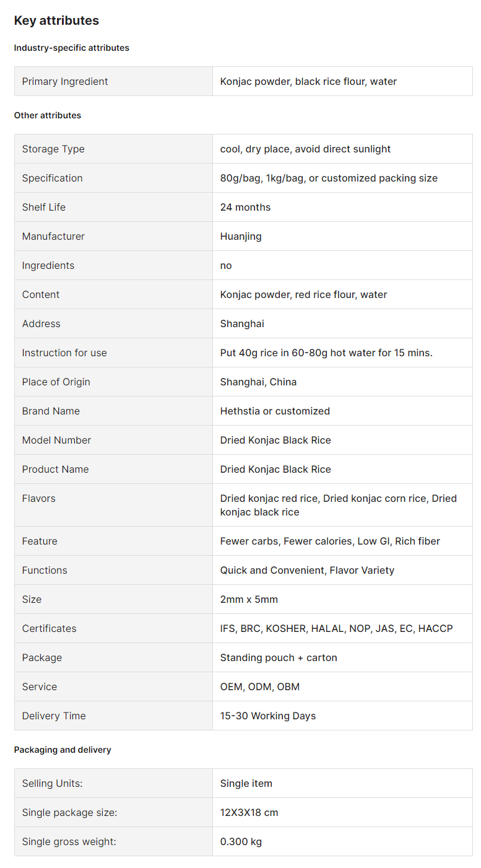The image size is (481, 868).
Task: Select the Instruction for use label
Action: coord(64,353)
